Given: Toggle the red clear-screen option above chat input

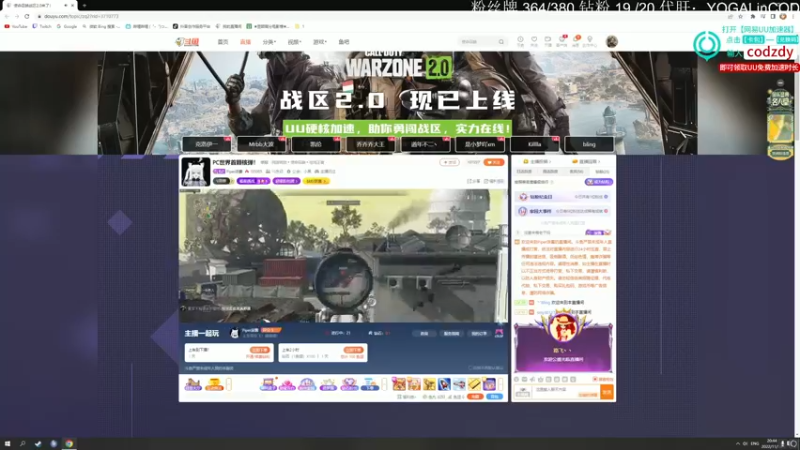Looking at the screenshot, I should point(603,380).
